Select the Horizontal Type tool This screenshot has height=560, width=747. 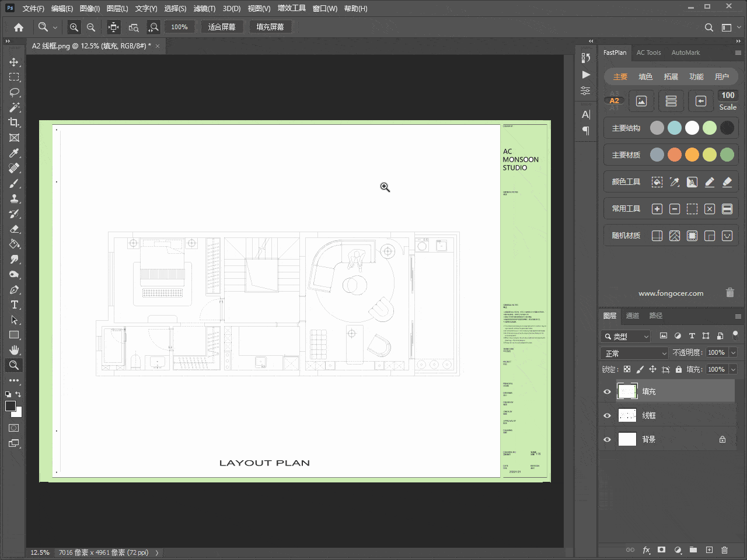coord(14,304)
